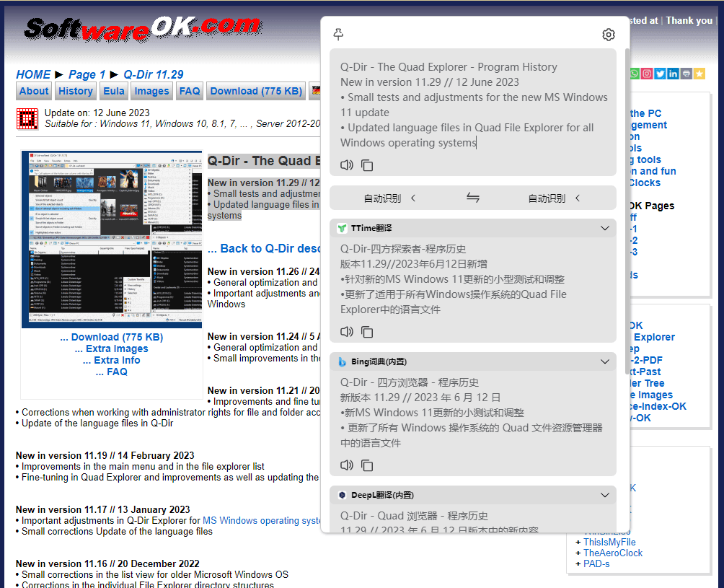Click the print page icon
Image resolution: width=724 pixels, height=588 pixels.
click(x=686, y=74)
